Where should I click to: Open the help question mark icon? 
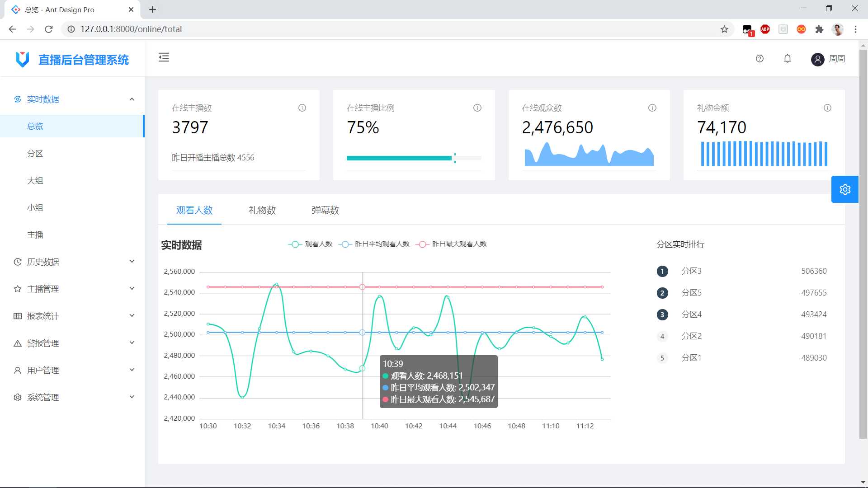click(x=759, y=59)
